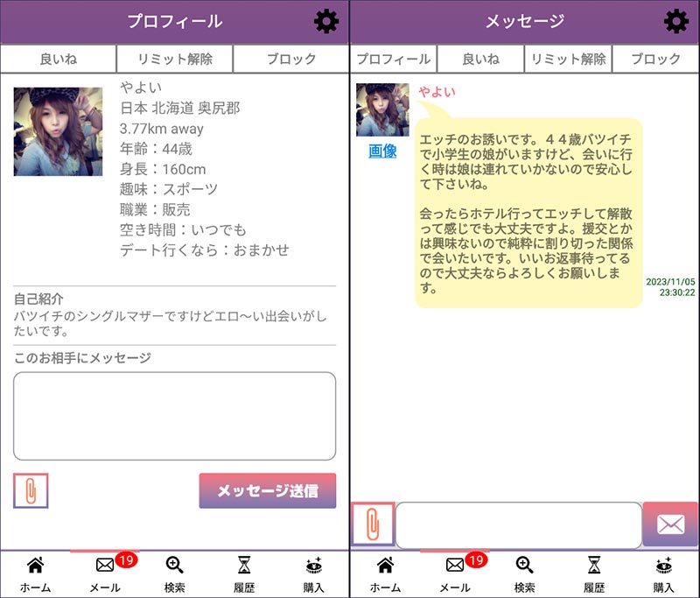Open 購入 in Profile screen bottom nav

(x=314, y=574)
